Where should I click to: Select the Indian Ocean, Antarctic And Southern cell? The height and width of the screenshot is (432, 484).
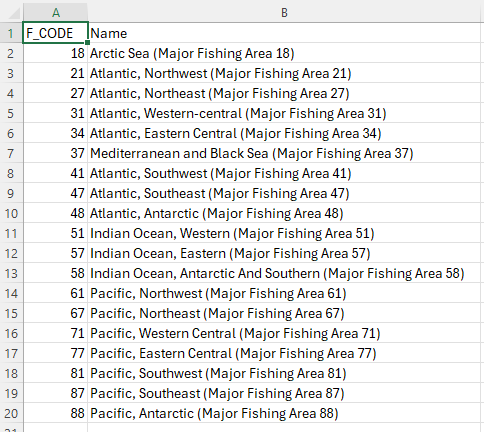[x=284, y=273]
